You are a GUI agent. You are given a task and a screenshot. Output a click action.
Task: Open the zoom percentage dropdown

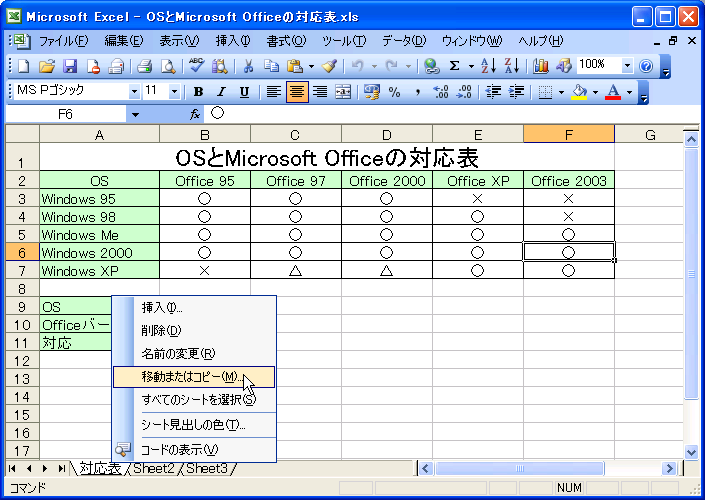[x=628, y=66]
